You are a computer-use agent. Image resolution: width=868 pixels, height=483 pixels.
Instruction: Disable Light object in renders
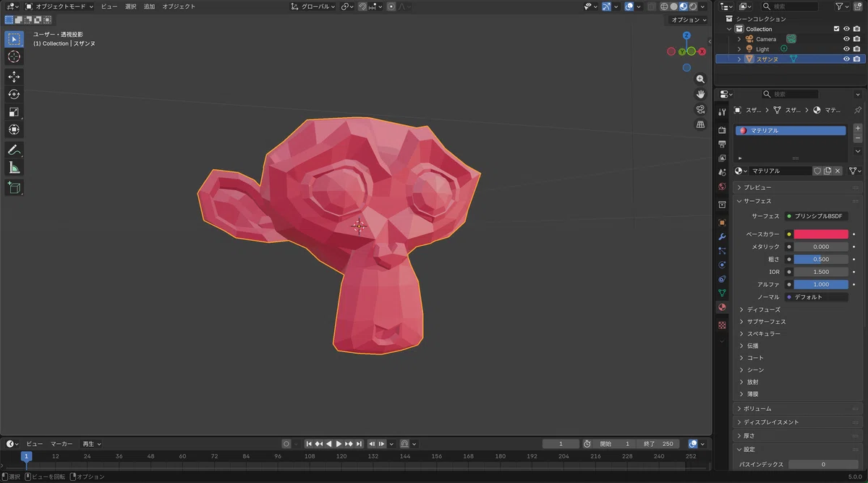(x=856, y=49)
